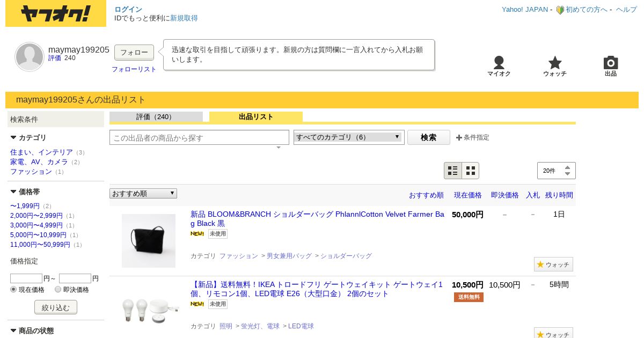644x338 pixels.
Task: Sort by 即決価格 column header
Action: (505, 195)
